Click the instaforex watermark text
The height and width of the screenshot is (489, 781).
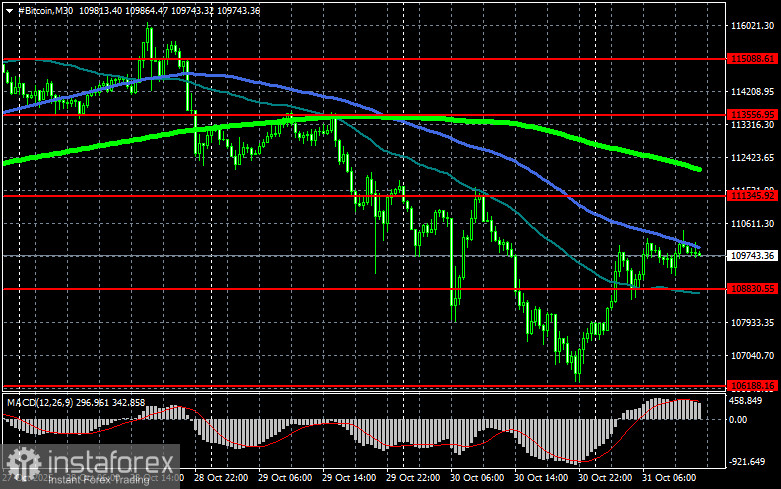click(111, 463)
